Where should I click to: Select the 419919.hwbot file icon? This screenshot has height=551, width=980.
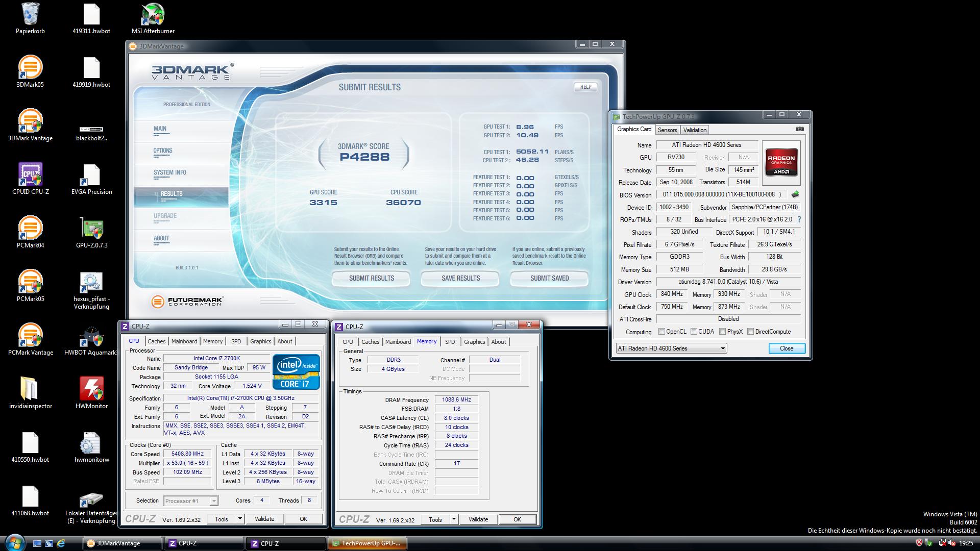(x=91, y=72)
